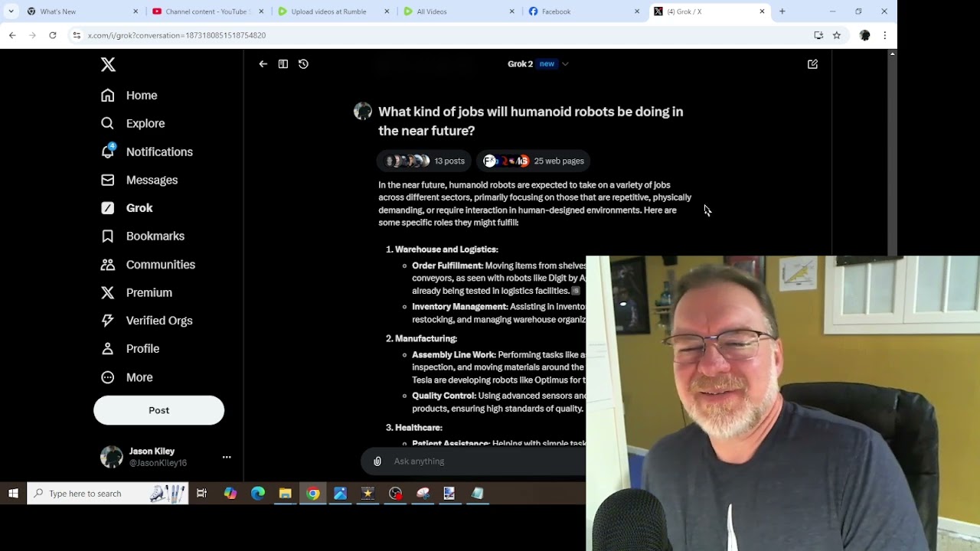Open Copilot from the taskbar

[x=230, y=494]
